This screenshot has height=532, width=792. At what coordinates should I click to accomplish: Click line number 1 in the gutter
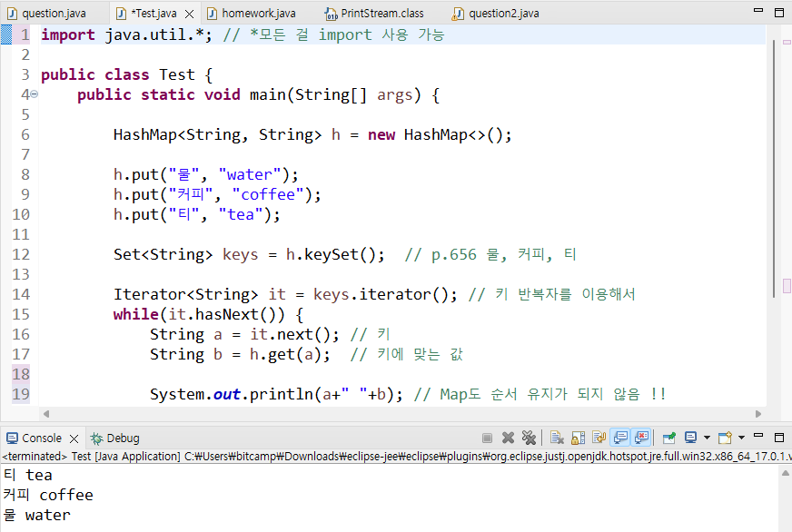(25, 34)
